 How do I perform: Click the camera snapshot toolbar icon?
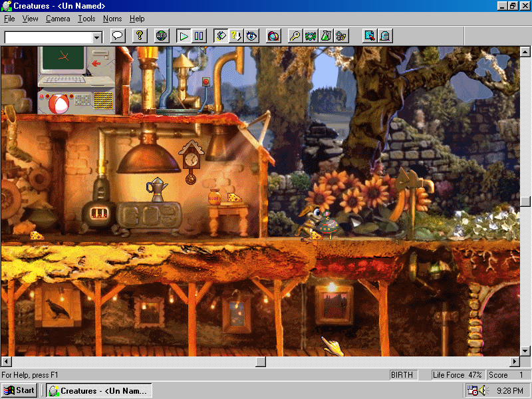(x=273, y=36)
